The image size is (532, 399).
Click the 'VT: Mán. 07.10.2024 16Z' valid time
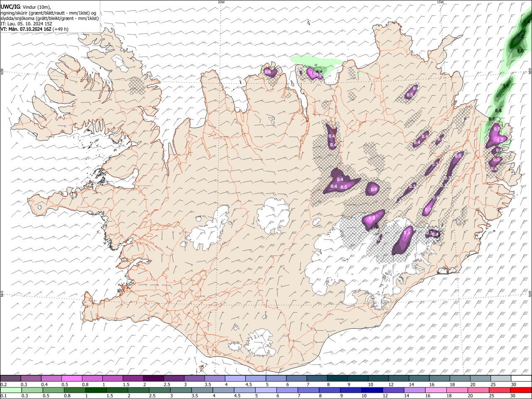coord(26,29)
